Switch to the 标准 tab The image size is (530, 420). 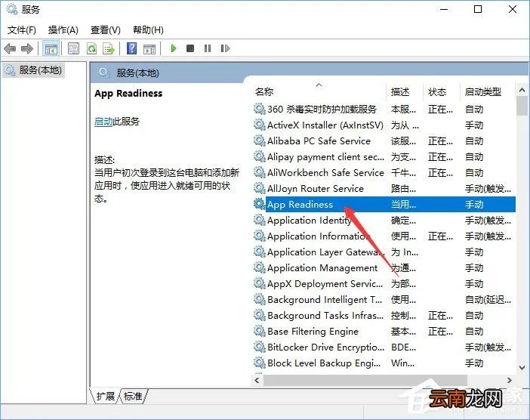[133, 396]
